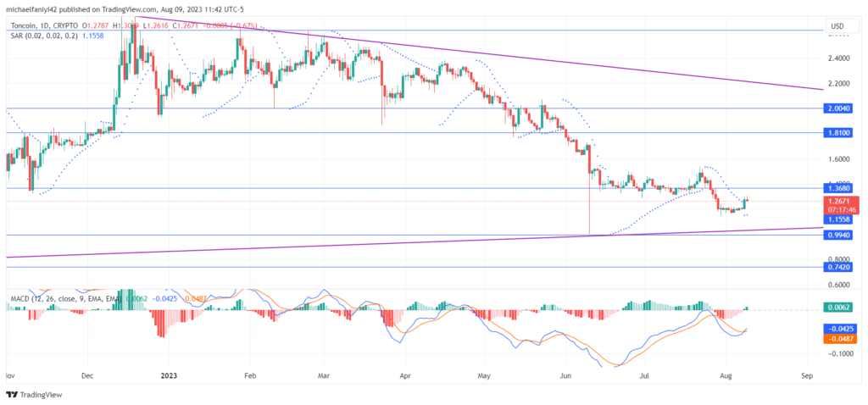Click the Feb label on time axis
The image size is (868, 405).
(x=250, y=375)
